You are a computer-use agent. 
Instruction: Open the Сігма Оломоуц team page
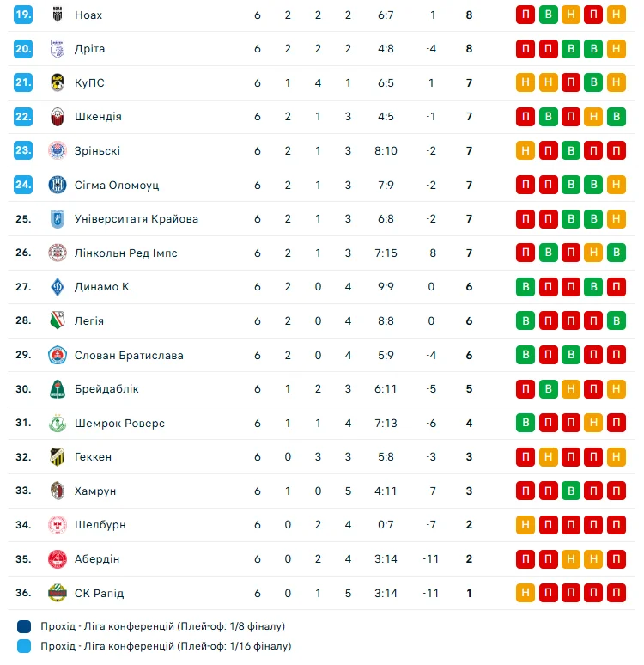point(117,185)
